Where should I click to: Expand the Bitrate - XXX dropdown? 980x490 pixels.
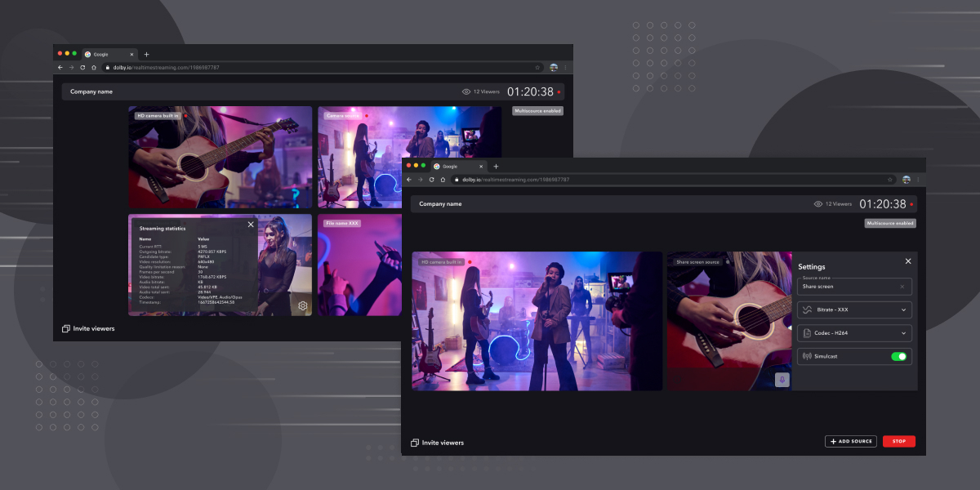pyautogui.click(x=853, y=310)
